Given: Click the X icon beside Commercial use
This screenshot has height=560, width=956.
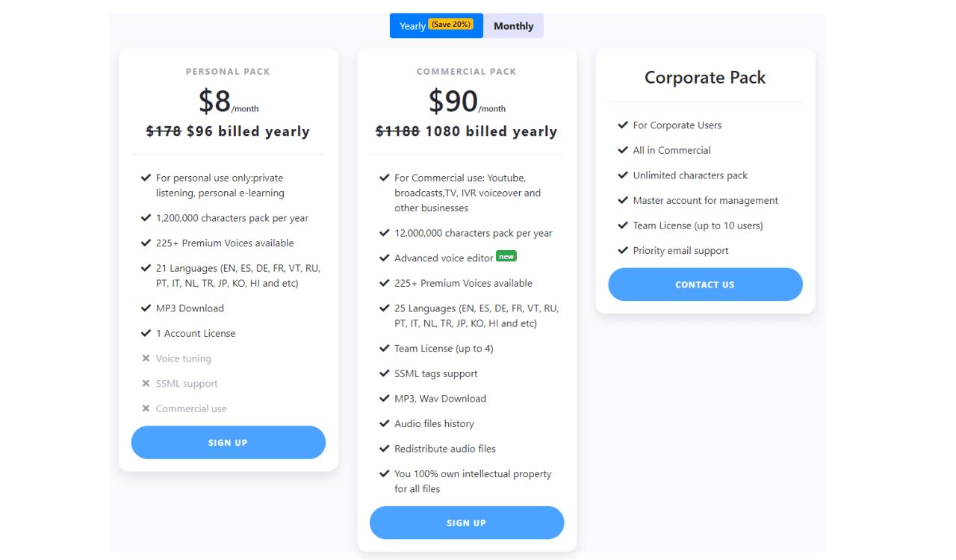Looking at the screenshot, I should (146, 408).
